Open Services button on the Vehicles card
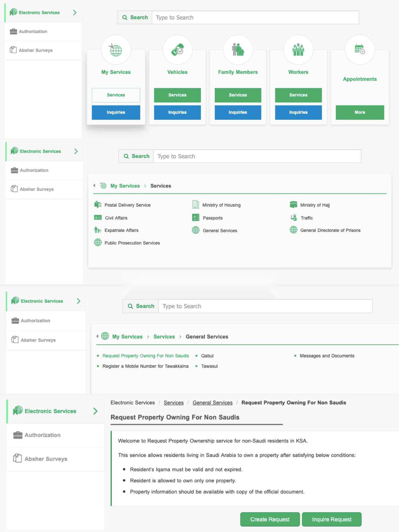The width and height of the screenshot is (399, 532). pos(178,95)
